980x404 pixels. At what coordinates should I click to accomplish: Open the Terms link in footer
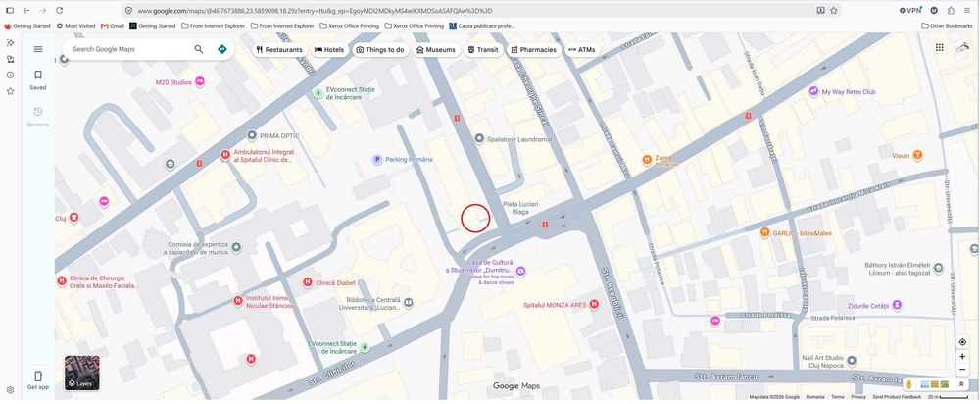tap(838, 397)
